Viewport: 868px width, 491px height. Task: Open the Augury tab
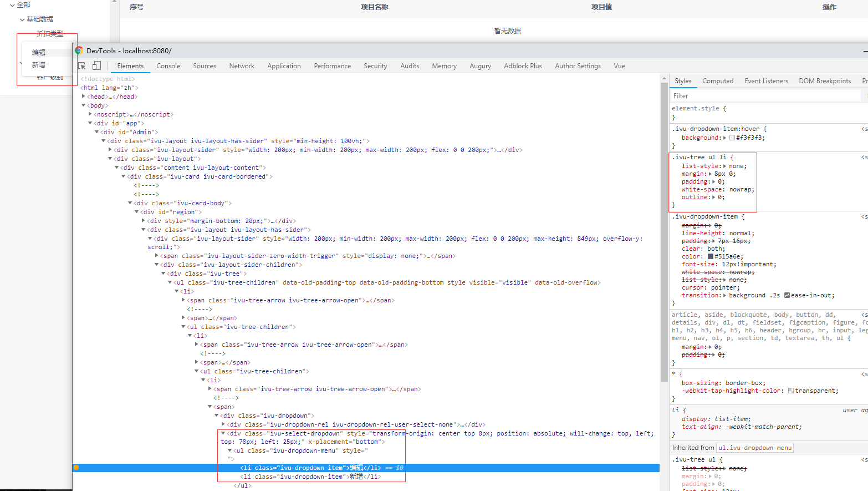point(481,66)
